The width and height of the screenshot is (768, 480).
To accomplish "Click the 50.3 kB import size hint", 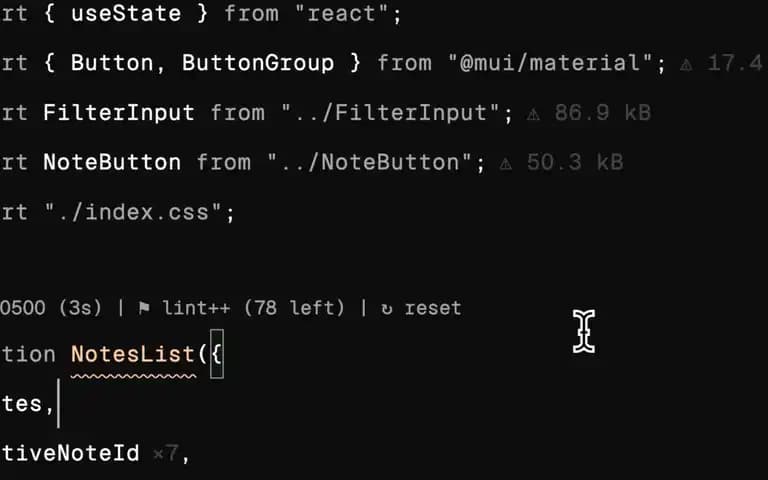I will (x=575, y=163).
